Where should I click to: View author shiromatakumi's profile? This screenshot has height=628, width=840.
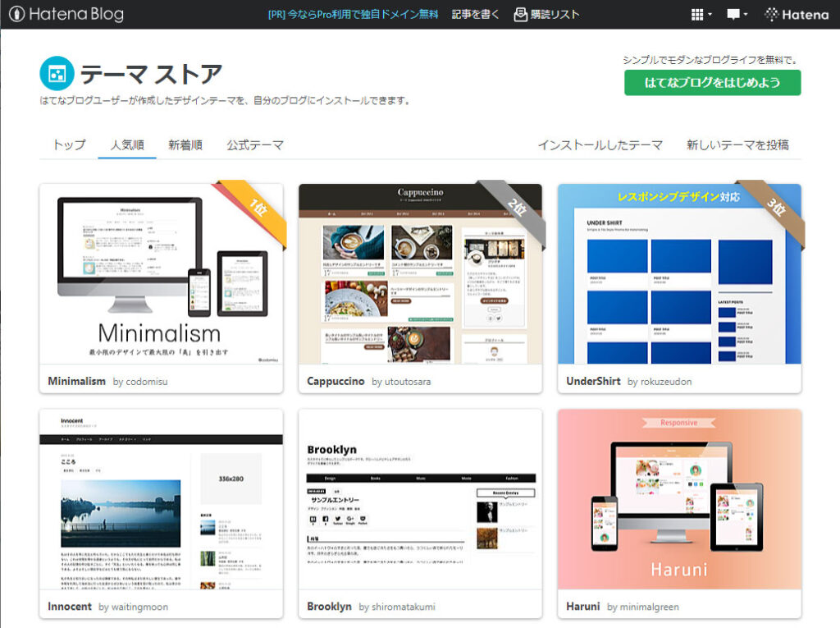click(x=404, y=607)
